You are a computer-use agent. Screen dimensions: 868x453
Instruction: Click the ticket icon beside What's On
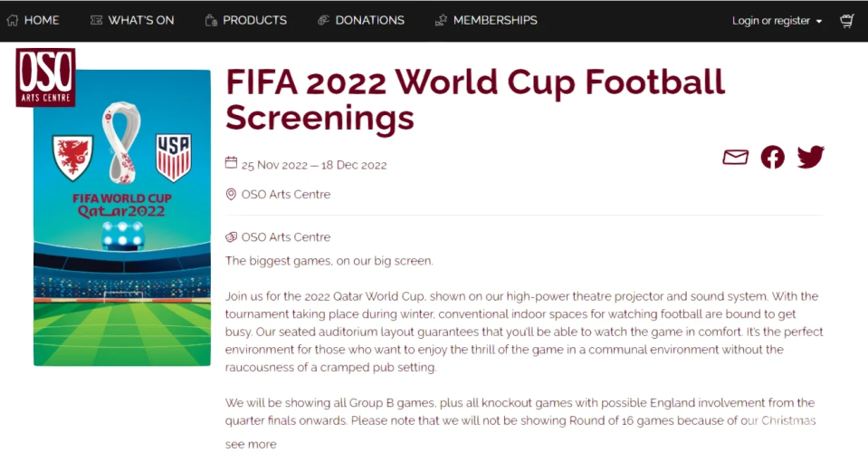click(x=96, y=20)
